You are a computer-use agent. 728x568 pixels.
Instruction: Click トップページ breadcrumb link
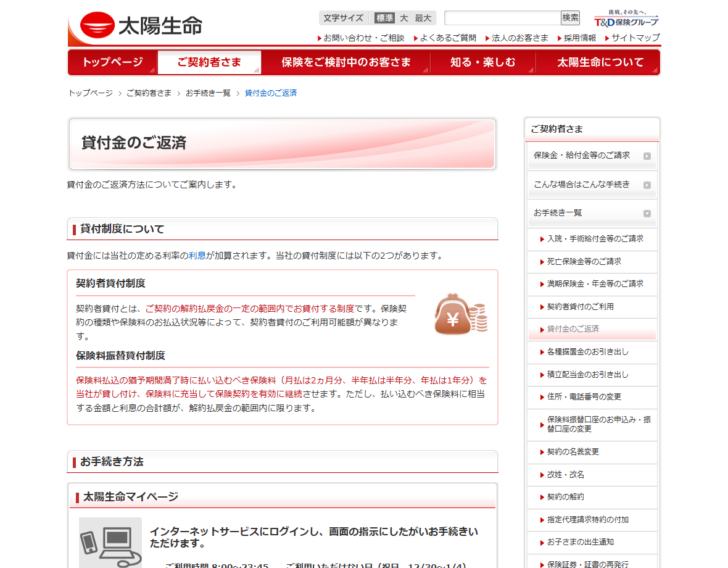[91, 93]
